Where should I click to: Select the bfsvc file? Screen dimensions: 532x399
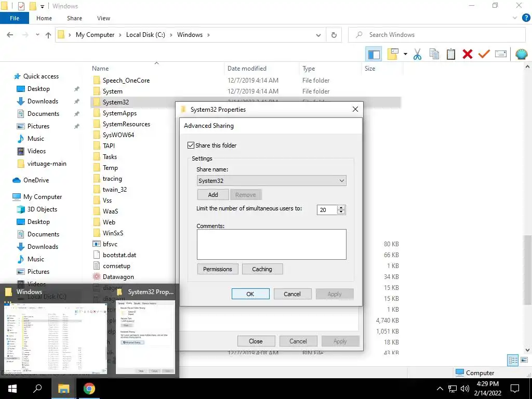pos(110,244)
